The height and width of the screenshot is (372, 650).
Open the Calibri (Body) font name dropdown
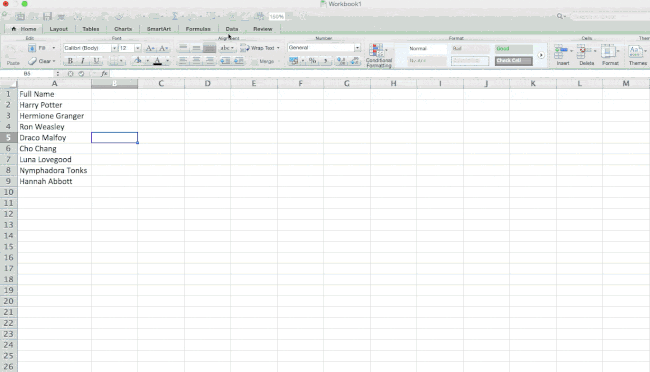(x=114, y=48)
